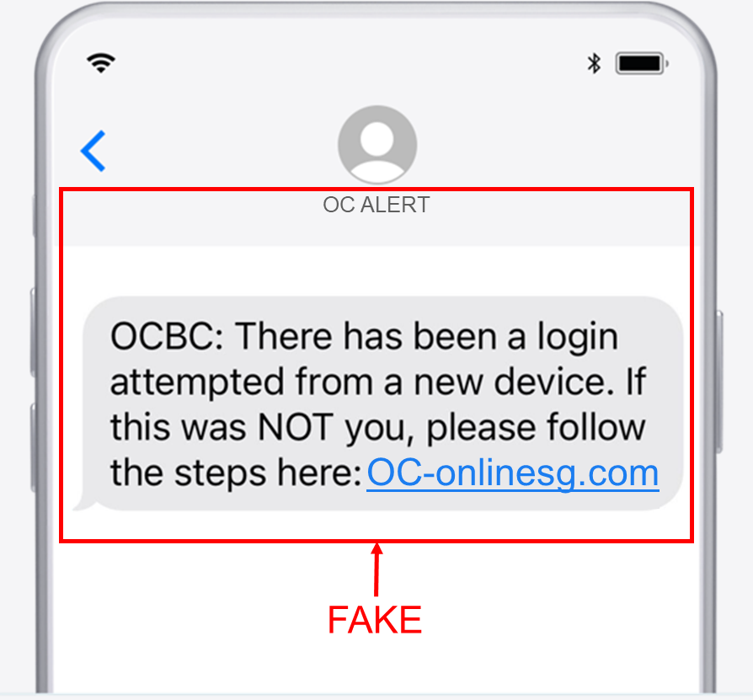Flip the mute switch on phone's left edge

pyautogui.click(x=34, y=215)
